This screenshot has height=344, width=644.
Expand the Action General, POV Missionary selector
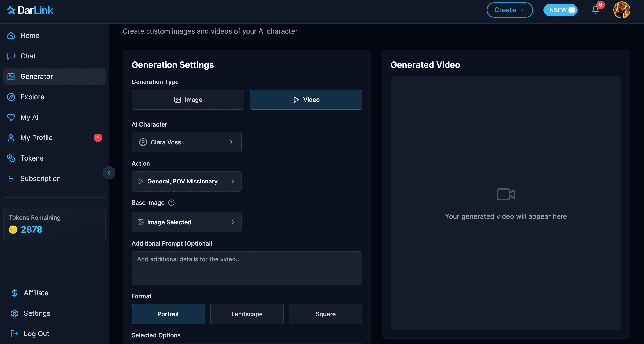pyautogui.click(x=187, y=181)
